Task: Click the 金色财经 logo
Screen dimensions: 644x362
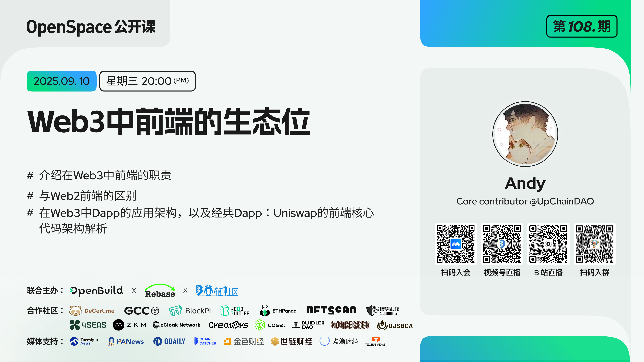Action: [x=244, y=341]
